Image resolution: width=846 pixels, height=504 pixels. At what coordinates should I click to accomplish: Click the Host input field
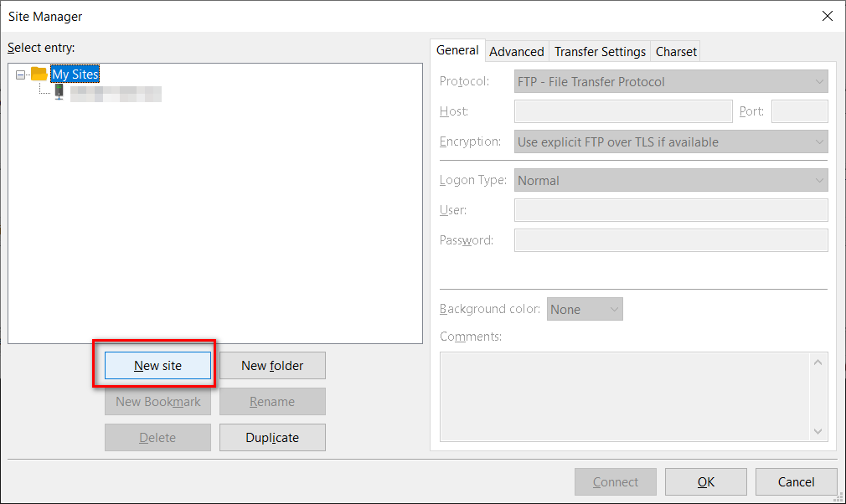pos(623,111)
